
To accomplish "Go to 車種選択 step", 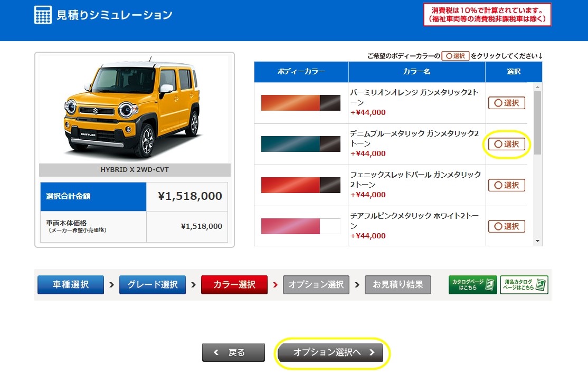I will tap(71, 285).
